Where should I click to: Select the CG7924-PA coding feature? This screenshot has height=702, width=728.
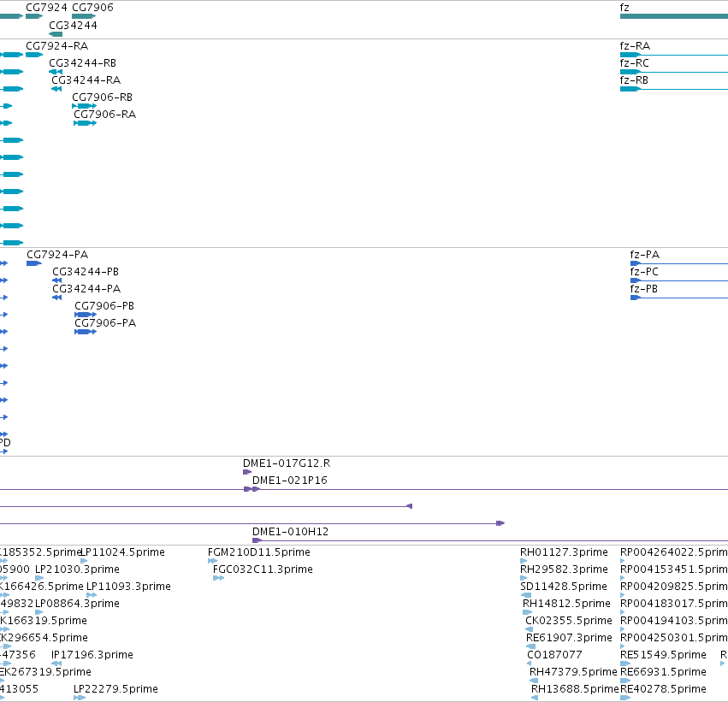(x=57, y=255)
